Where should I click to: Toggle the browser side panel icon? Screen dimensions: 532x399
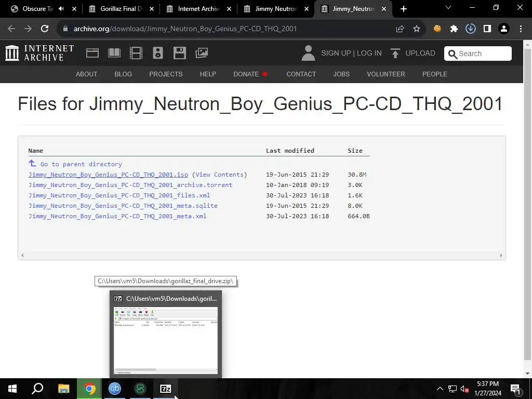[x=487, y=29]
